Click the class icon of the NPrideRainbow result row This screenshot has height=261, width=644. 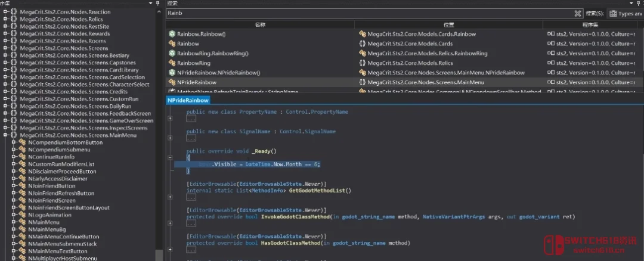tap(172, 82)
